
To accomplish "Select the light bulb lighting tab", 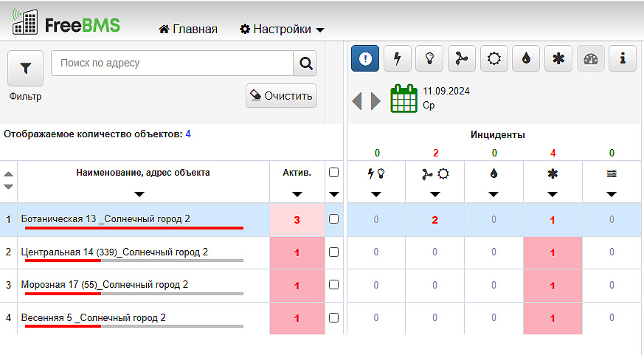I will (429, 58).
